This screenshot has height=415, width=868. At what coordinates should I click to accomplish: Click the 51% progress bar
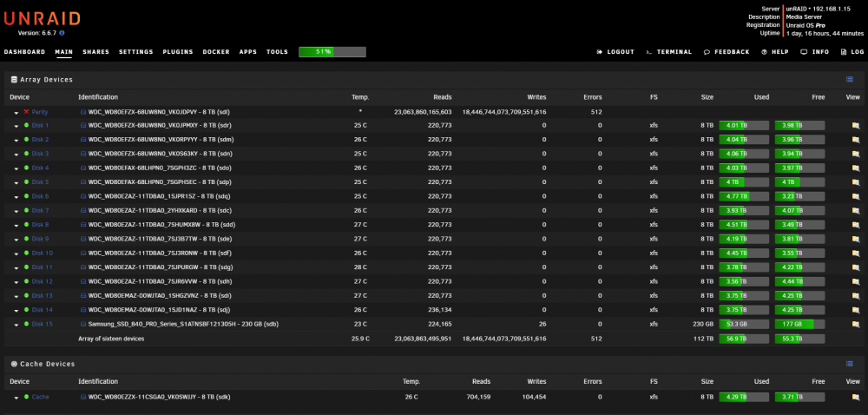pos(332,52)
